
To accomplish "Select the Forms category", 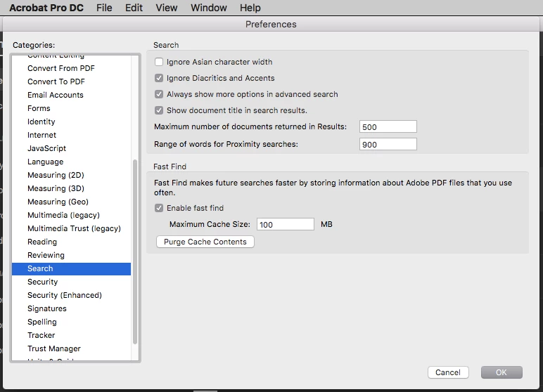I will [x=71, y=108].
